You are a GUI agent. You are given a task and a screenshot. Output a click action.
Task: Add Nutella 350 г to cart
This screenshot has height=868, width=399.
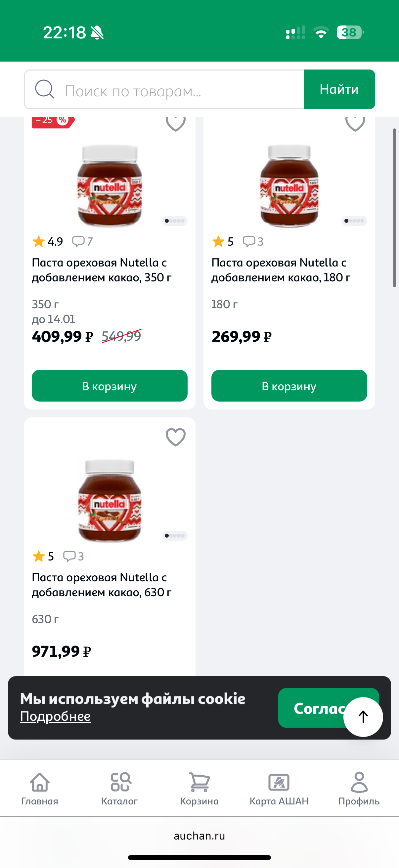point(110,386)
